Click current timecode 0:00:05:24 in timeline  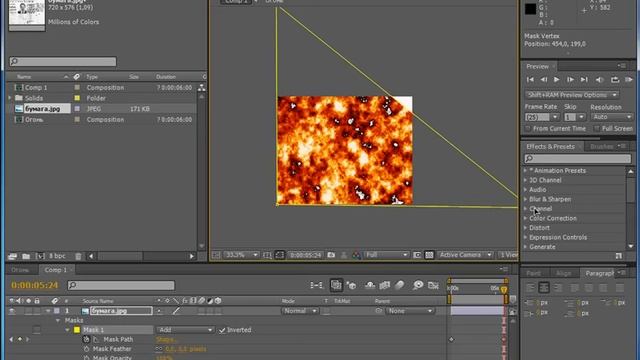pyautogui.click(x=35, y=285)
